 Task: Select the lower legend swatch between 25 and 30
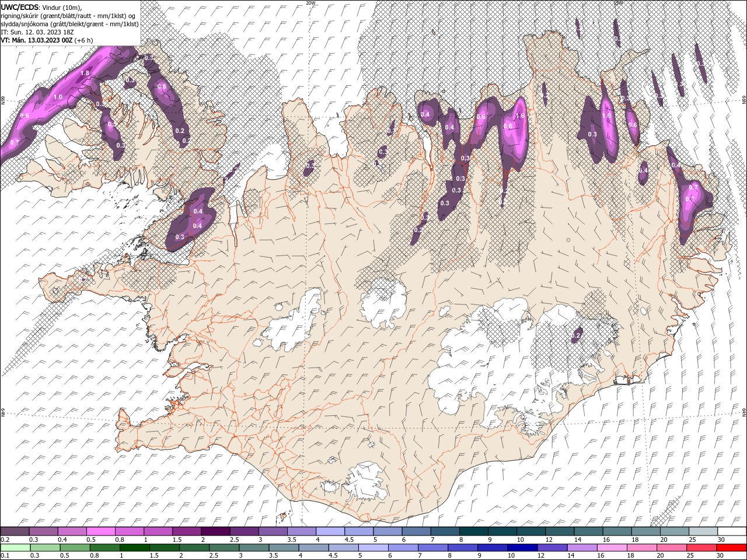(x=701, y=548)
